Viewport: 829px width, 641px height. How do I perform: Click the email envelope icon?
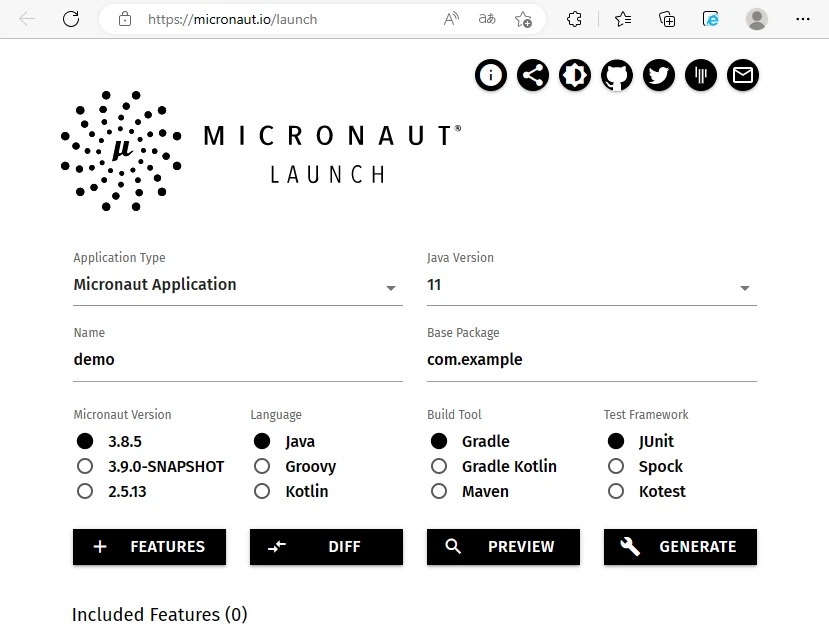(743, 75)
